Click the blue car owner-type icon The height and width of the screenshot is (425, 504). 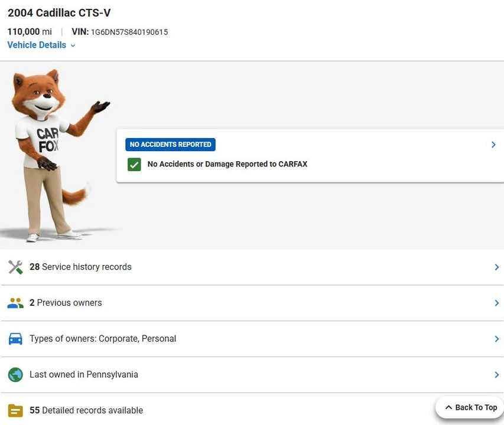15,339
